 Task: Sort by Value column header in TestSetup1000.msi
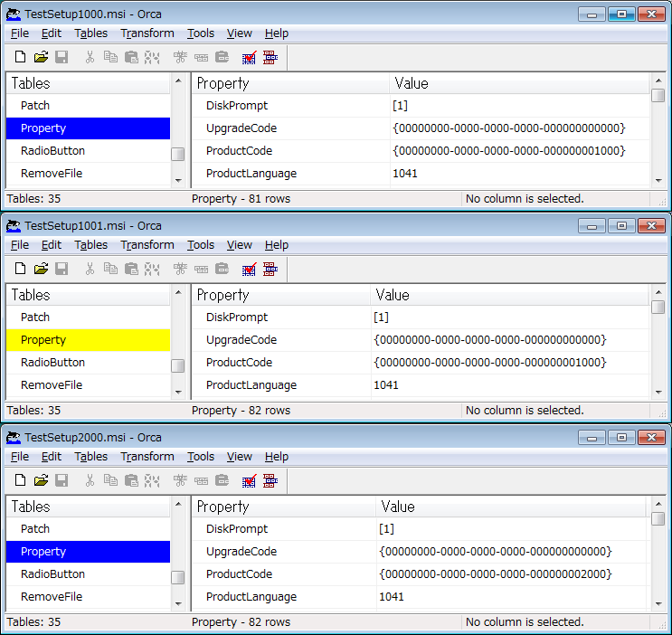[x=412, y=83]
